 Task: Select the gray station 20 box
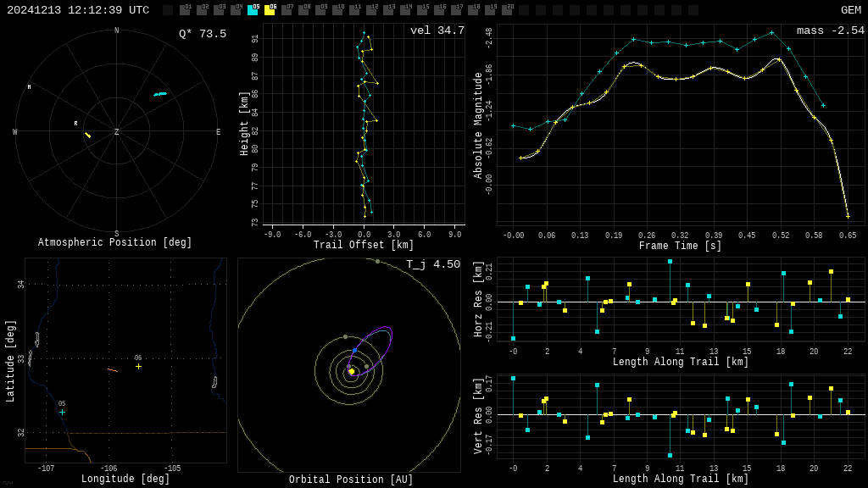coord(507,10)
